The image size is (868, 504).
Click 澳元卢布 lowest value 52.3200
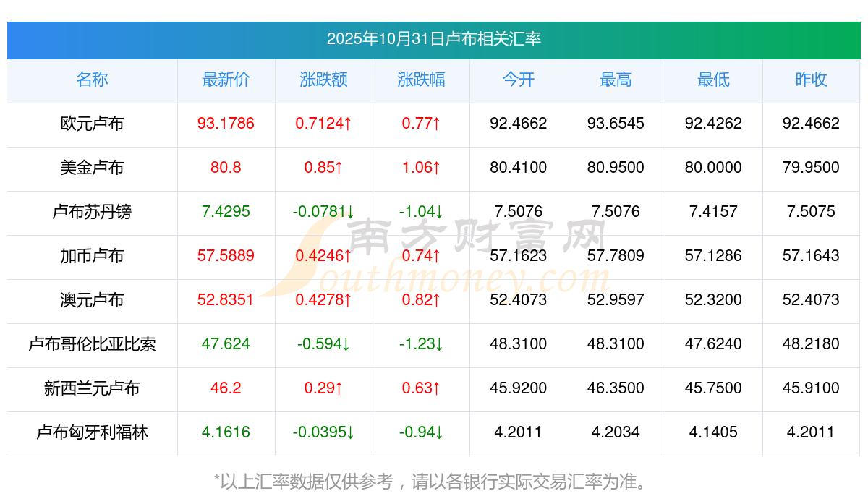713,300
